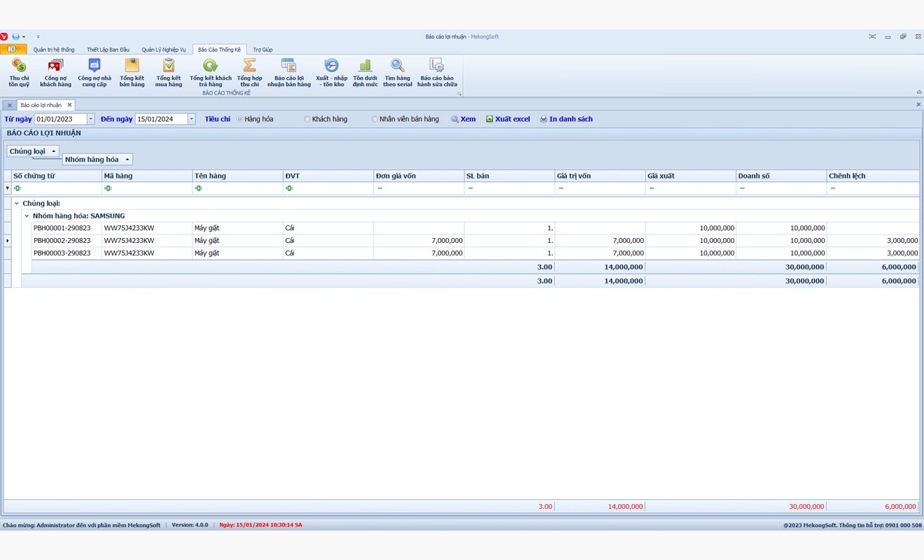This screenshot has width=924, height=560.
Task: Open the Thiết Lập Ban Đầu tab
Action: point(108,50)
